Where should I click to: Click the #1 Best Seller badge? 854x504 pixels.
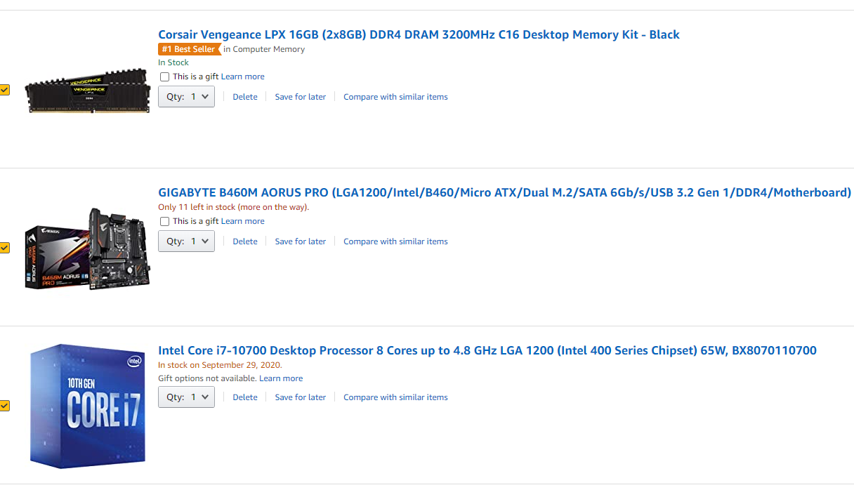(x=188, y=49)
